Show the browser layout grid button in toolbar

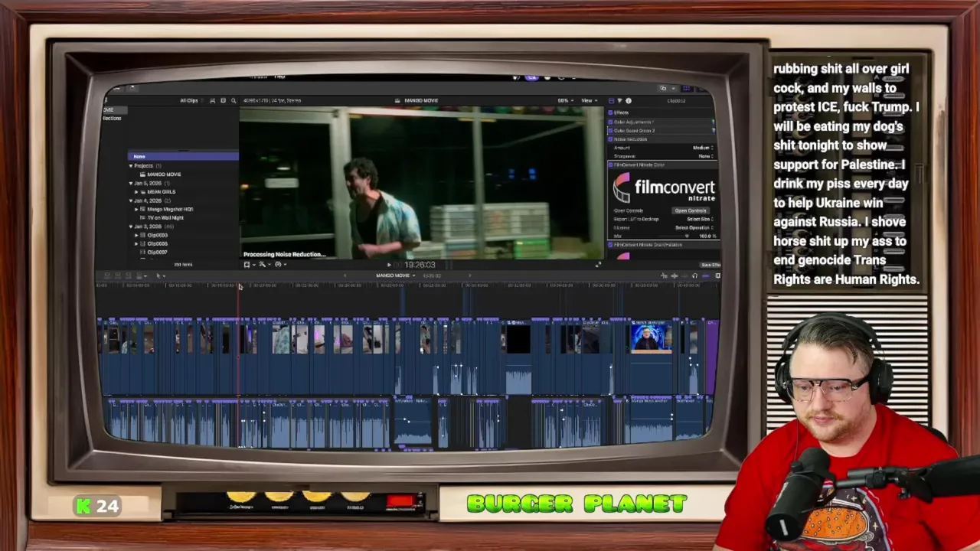pyautogui.click(x=687, y=88)
